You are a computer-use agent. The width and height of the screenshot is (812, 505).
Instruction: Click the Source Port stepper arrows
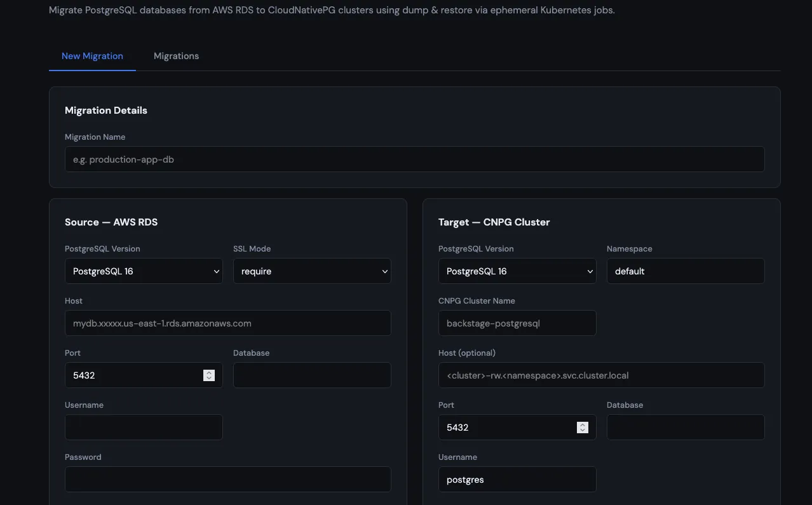[209, 375]
